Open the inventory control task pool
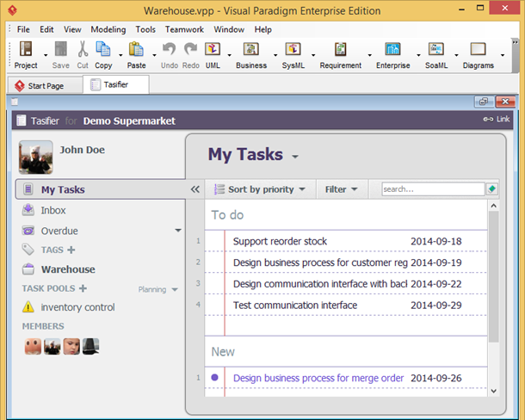This screenshot has height=420, width=525. (77, 307)
